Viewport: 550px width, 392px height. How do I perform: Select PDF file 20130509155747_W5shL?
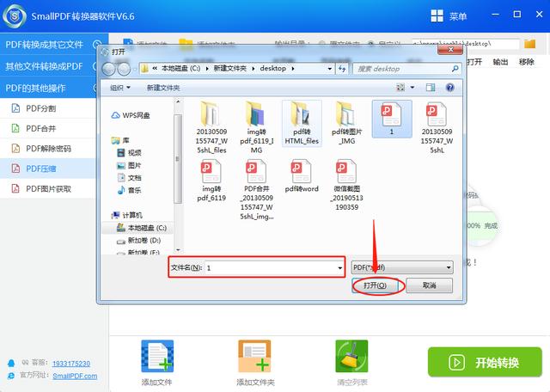click(x=437, y=128)
